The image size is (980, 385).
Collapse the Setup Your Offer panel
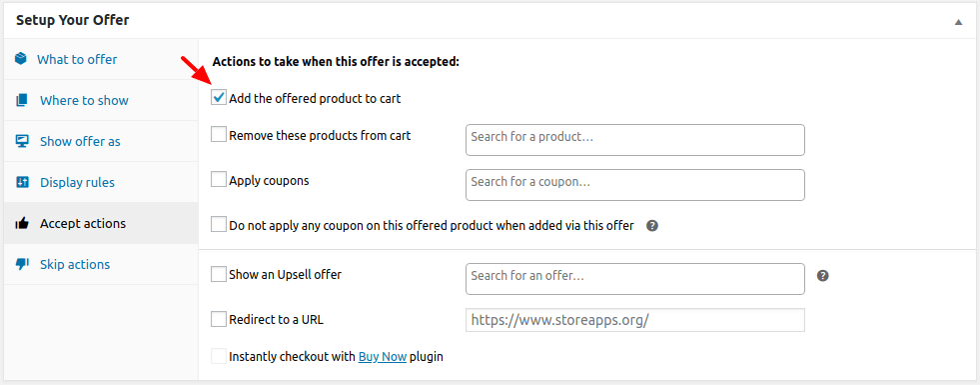[958, 21]
